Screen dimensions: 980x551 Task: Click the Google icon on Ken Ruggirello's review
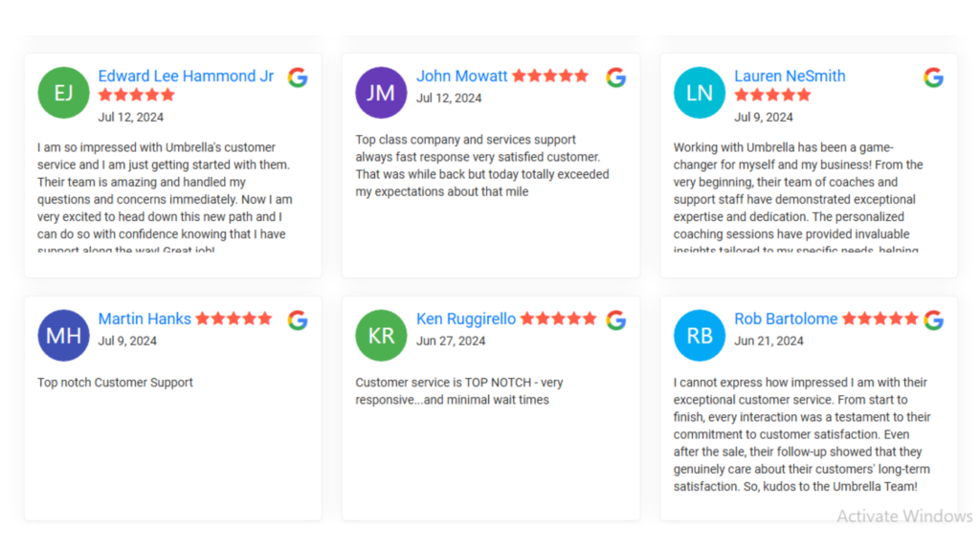pyautogui.click(x=616, y=320)
